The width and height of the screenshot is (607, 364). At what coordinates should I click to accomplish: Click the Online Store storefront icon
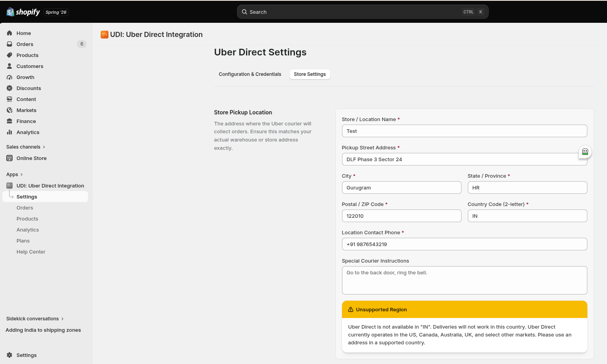9,158
